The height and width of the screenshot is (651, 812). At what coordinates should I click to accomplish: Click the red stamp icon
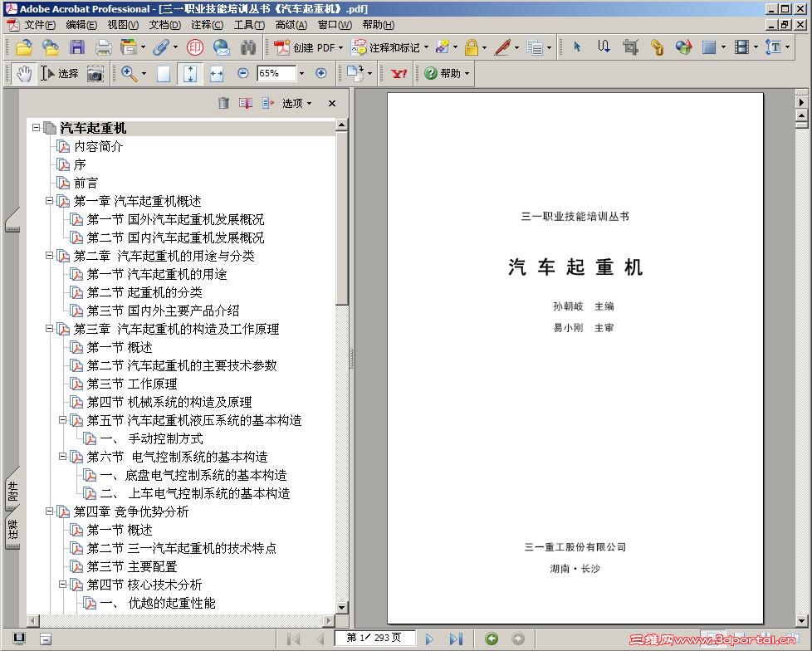tap(195, 47)
